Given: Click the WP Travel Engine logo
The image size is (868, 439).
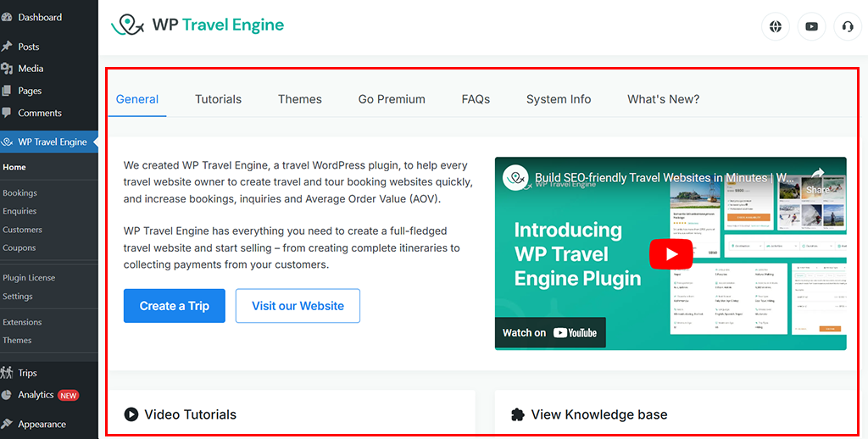Looking at the screenshot, I should tap(198, 25).
